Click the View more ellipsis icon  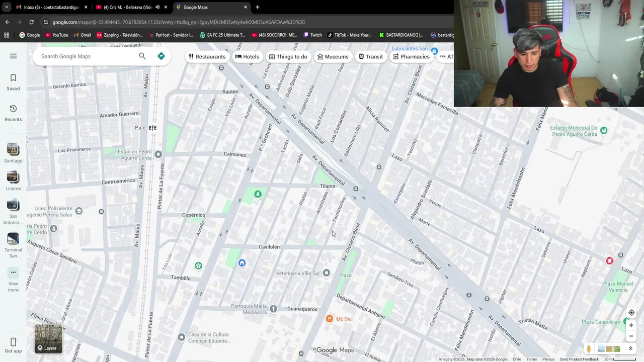pos(13,272)
